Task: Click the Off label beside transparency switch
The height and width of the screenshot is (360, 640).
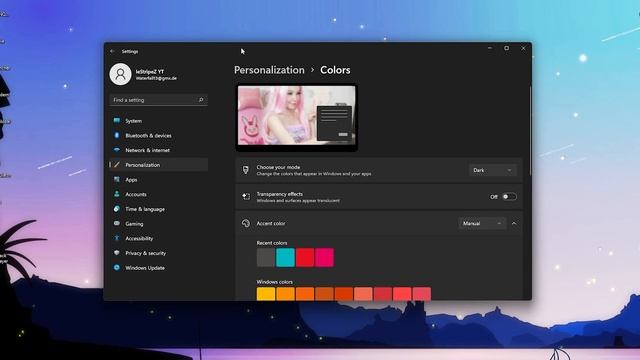Action: pos(494,197)
